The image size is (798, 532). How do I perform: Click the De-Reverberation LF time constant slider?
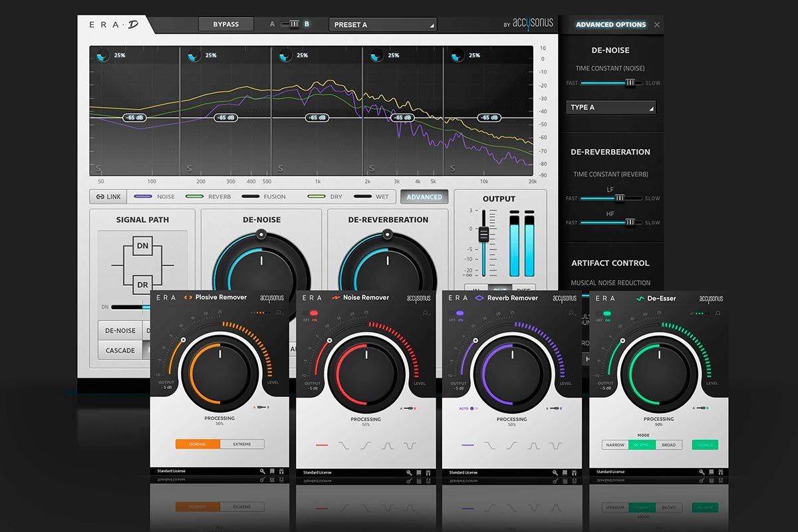(x=611, y=198)
